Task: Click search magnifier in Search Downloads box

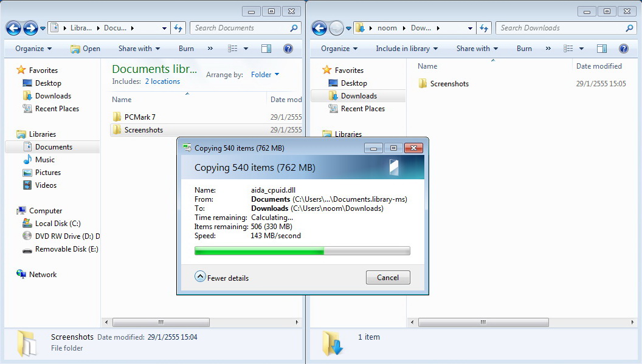Action: [629, 28]
